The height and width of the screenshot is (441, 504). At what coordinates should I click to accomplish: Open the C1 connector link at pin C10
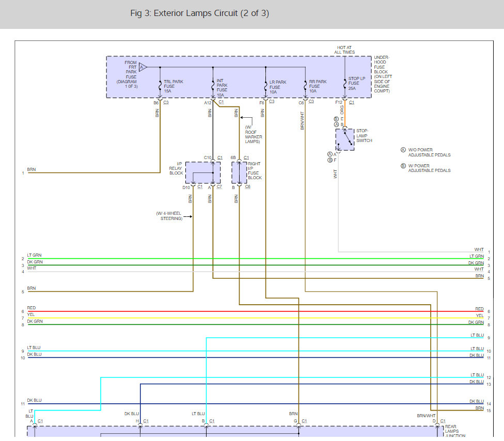[x=220, y=157]
